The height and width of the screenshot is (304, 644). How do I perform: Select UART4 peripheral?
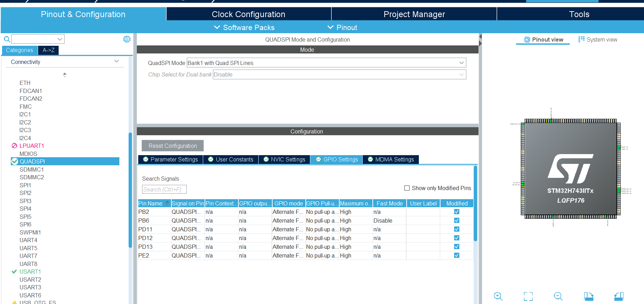pyautogui.click(x=28, y=240)
